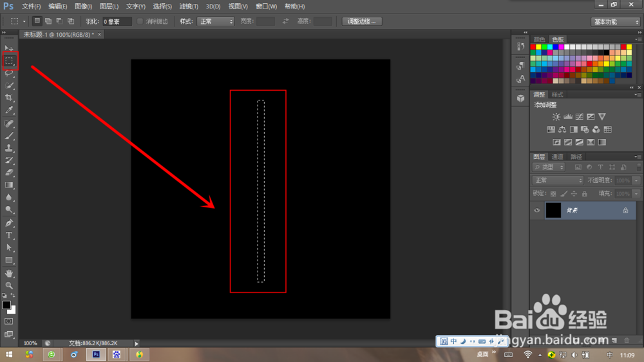This screenshot has height=362, width=644.
Task: Toggle lock all padlock in Layers panel
Action: point(585,193)
